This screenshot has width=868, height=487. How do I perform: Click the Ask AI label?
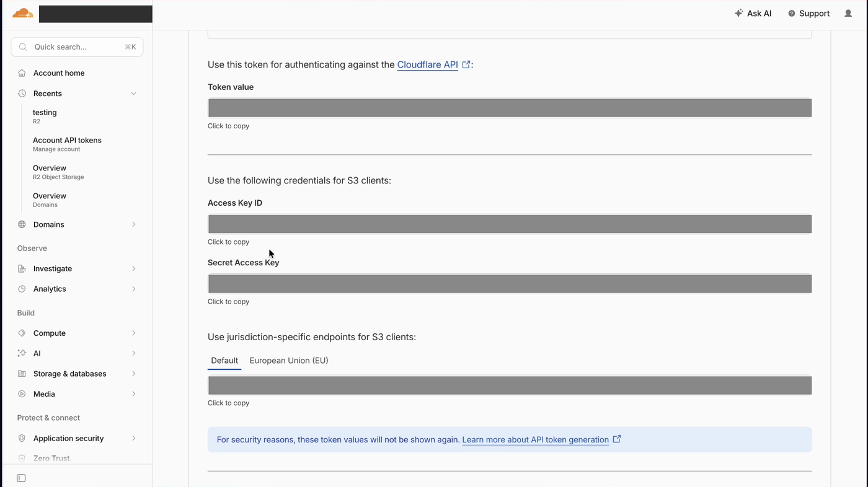(759, 13)
